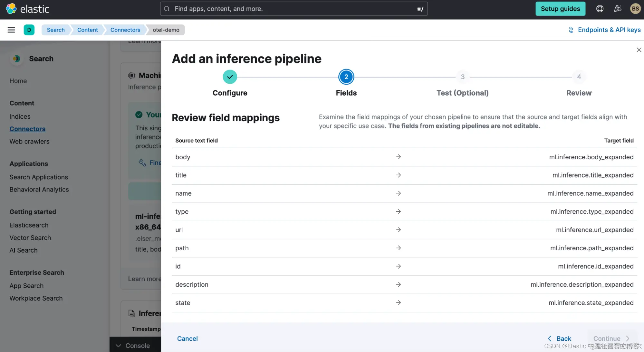The height and width of the screenshot is (352, 644).
Task: Close the inference pipeline flyout
Action: pyautogui.click(x=639, y=50)
